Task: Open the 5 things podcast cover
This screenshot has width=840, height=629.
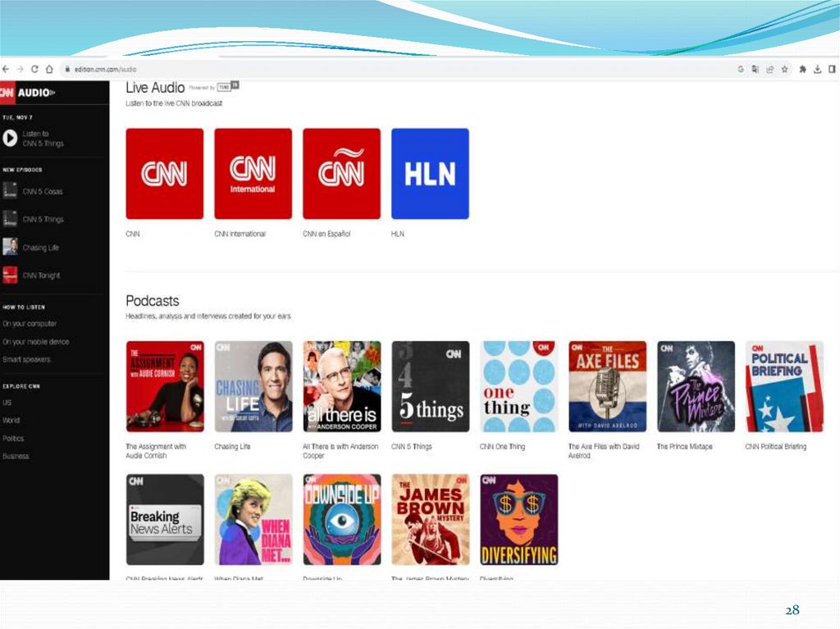Action: (431, 386)
